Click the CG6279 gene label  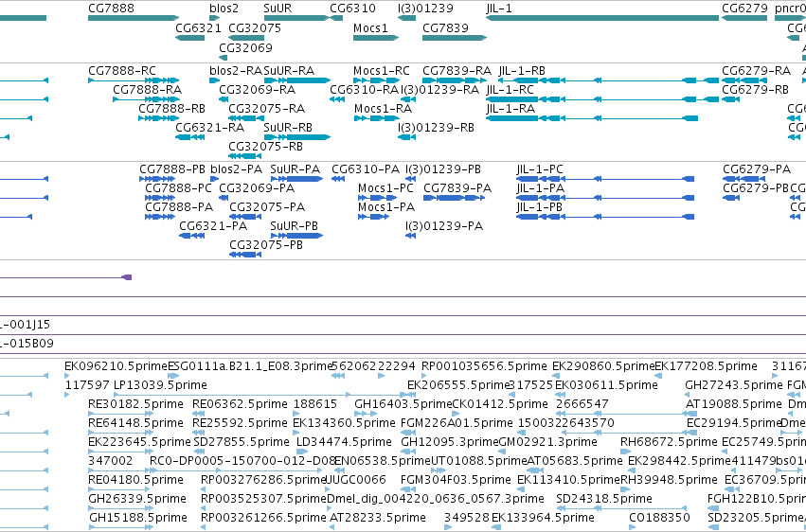click(x=744, y=9)
